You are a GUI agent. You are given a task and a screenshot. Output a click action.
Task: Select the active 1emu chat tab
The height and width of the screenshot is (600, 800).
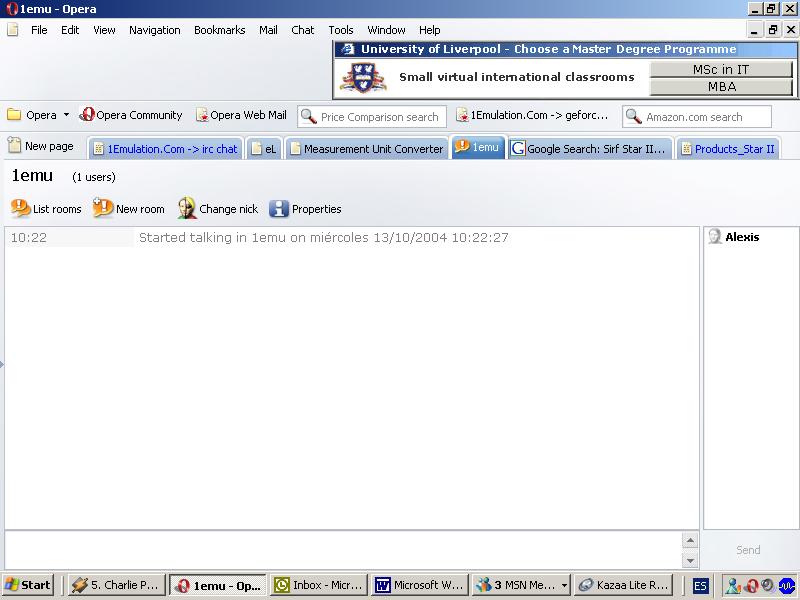tap(478, 147)
